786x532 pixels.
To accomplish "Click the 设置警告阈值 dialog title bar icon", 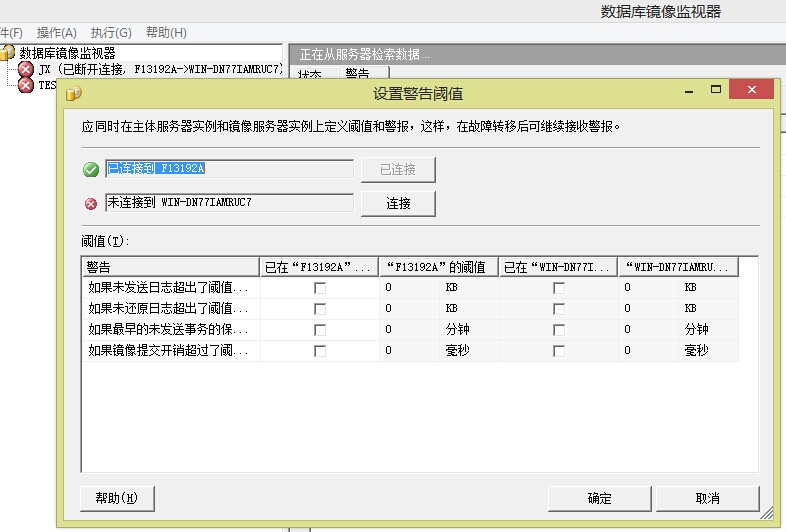I will [x=72, y=94].
